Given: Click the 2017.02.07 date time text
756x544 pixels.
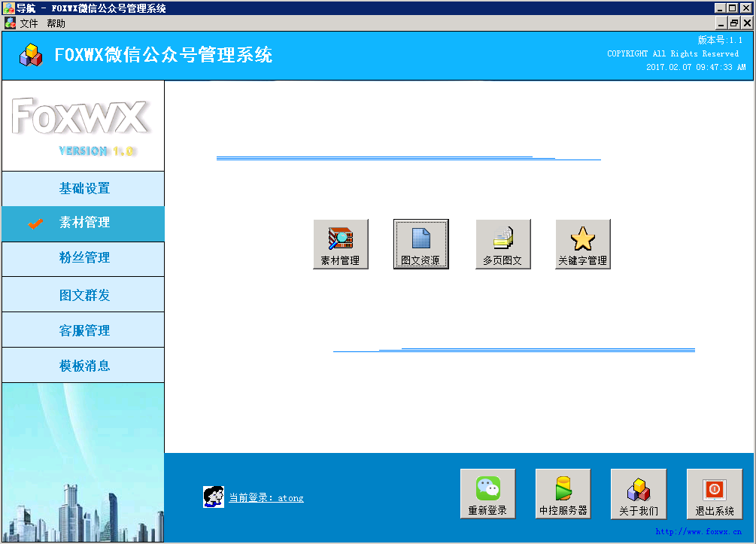Looking at the screenshot, I should [696, 67].
